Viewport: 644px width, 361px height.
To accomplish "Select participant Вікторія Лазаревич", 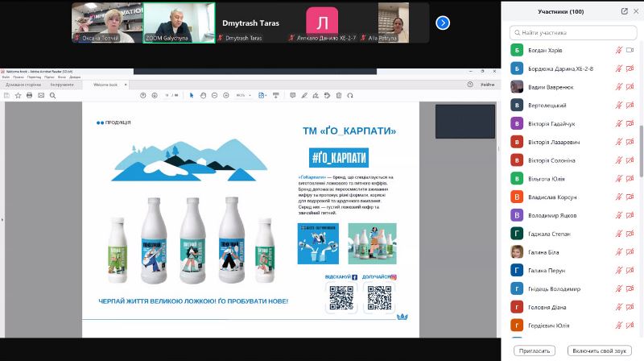I will (x=572, y=142).
